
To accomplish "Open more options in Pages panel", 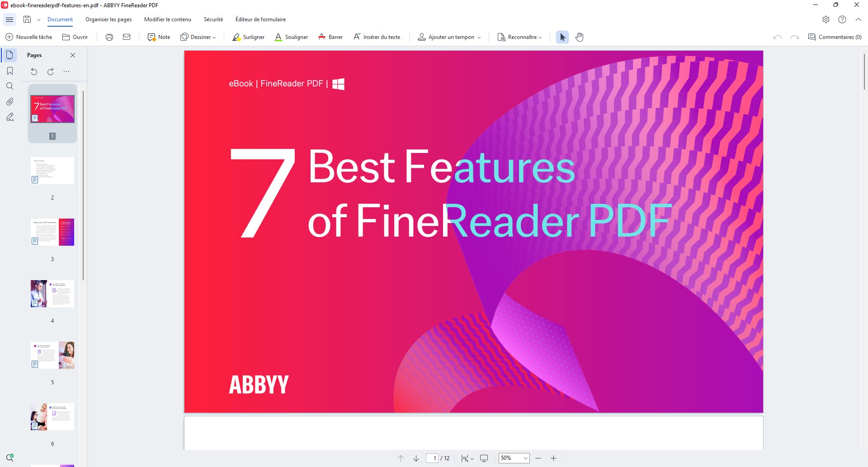I will tap(66, 71).
